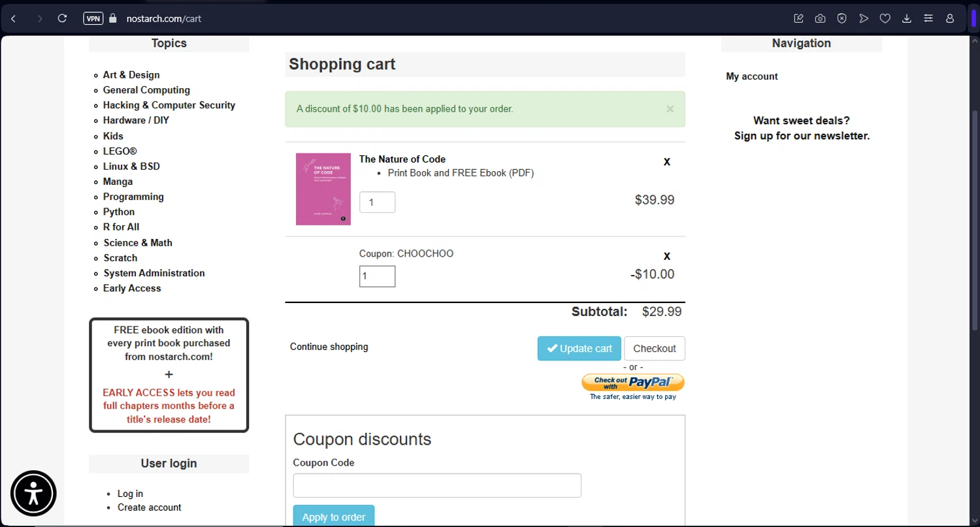Click the Print Book and FREE Ebook text
980x527 pixels.
(x=461, y=173)
